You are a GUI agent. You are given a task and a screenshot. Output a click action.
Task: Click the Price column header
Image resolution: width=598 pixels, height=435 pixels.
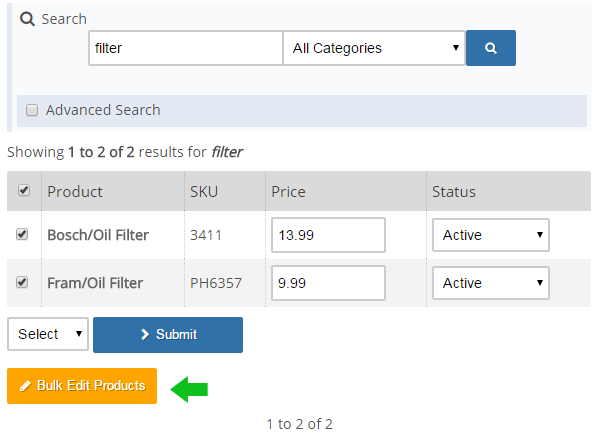pos(288,191)
